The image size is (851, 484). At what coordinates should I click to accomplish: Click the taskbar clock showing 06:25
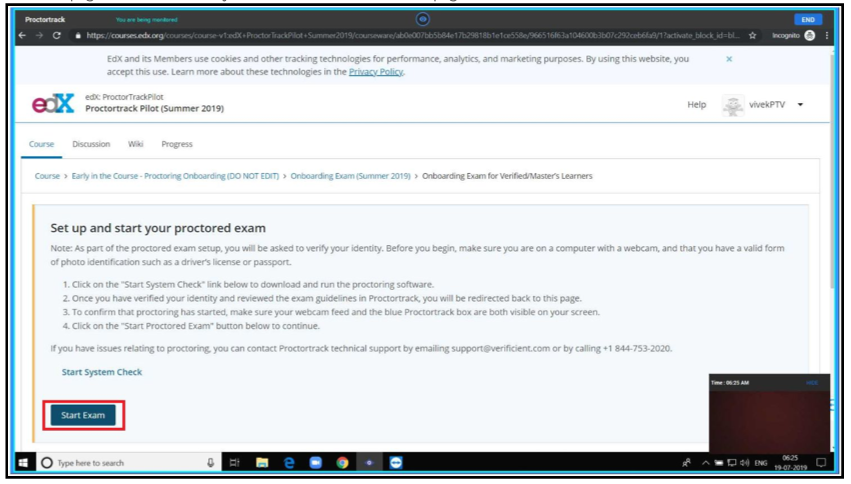click(790, 463)
